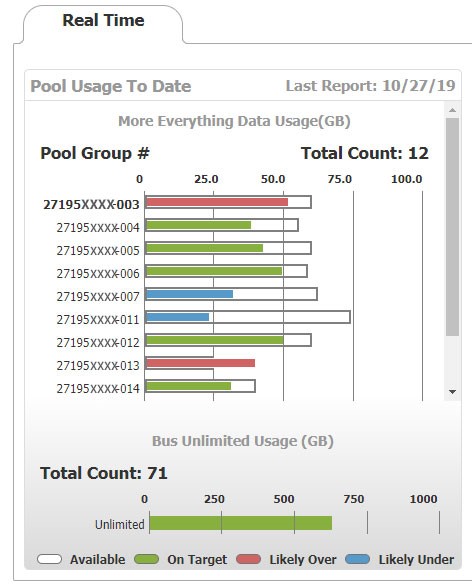Select pool group 27195XXXX-007 label

98,297
